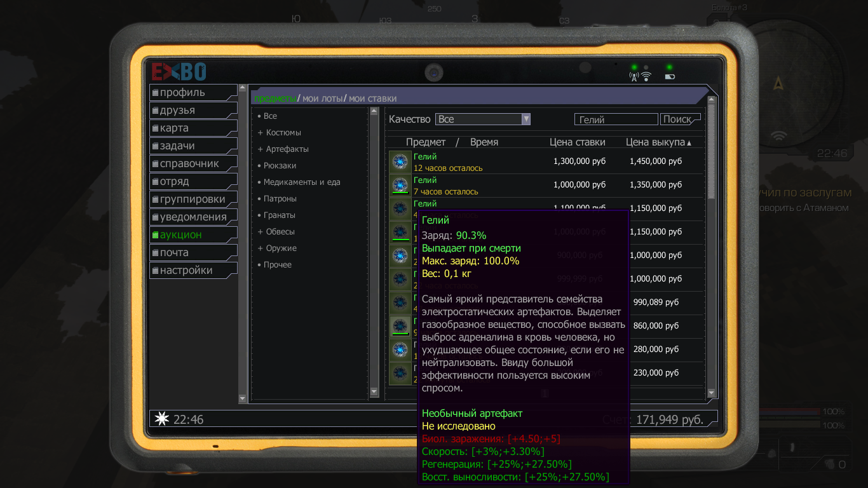Click artifact icon in 230,000 руб row
Image resolution: width=868 pixels, height=488 pixels.
point(400,374)
